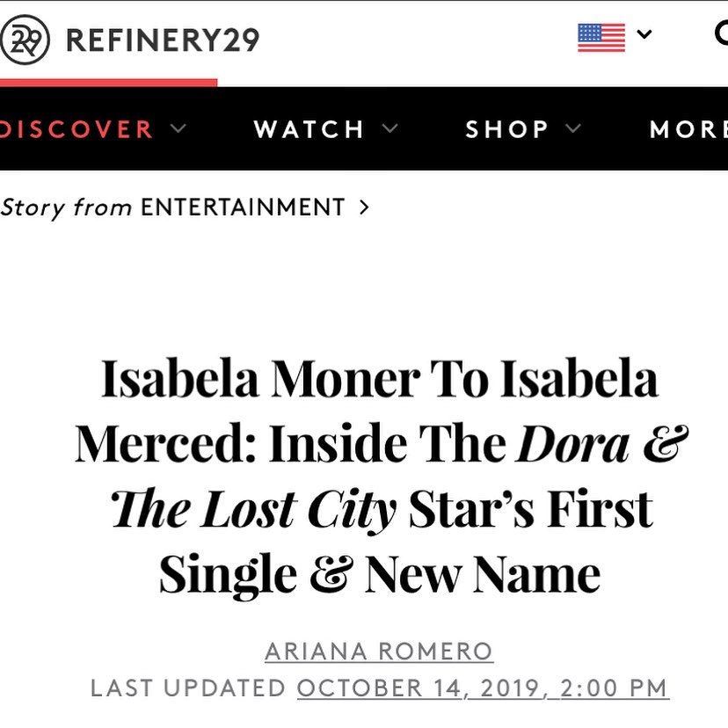Viewport: 728px width, 728px height.
Task: Open the MORE menu item
Action: (x=688, y=129)
